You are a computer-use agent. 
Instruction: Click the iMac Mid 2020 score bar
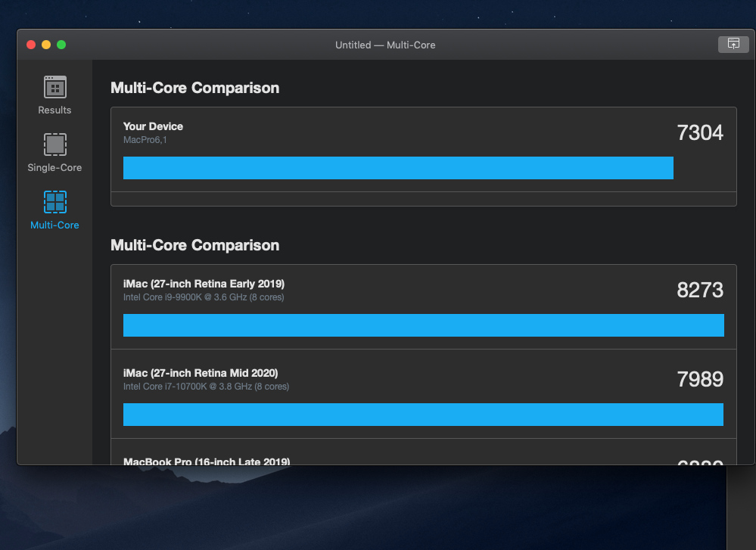[x=423, y=415]
